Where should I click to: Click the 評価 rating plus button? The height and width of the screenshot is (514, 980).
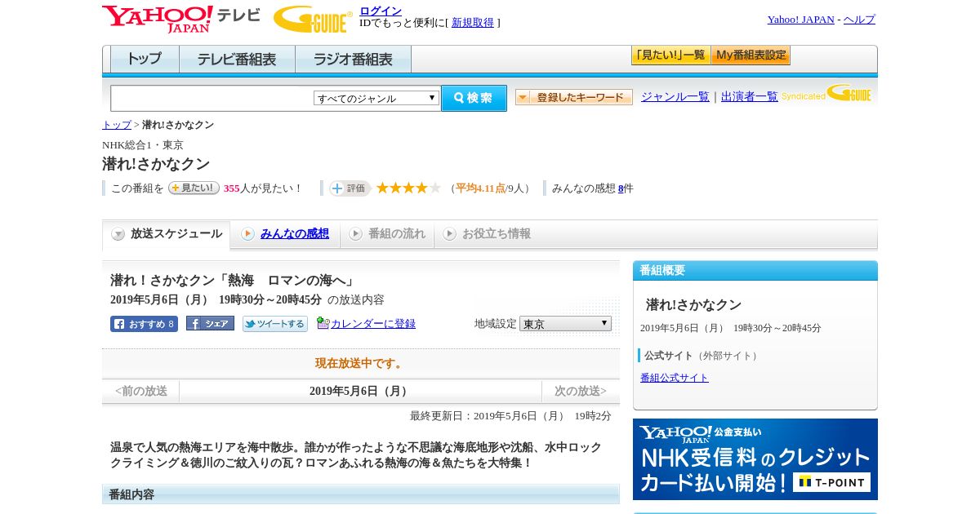tap(350, 188)
